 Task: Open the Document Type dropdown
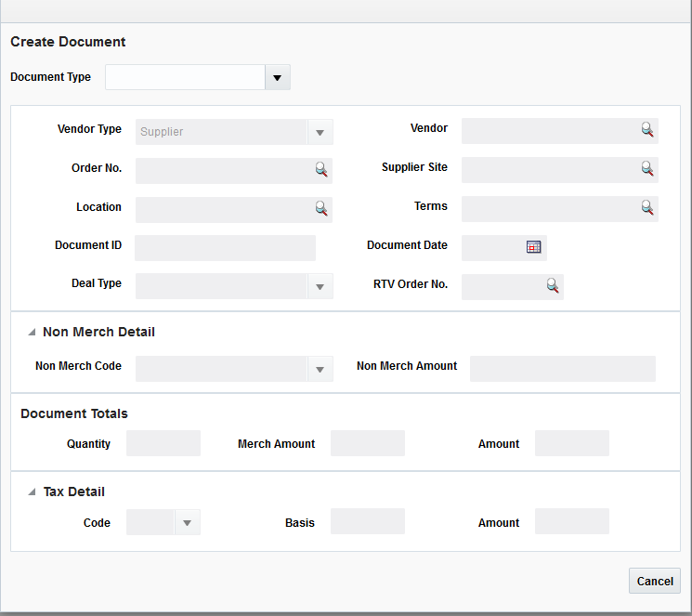coord(277,77)
